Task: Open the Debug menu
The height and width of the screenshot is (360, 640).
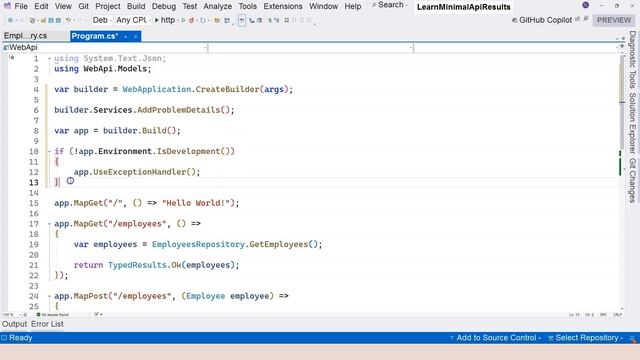Action: (164, 6)
